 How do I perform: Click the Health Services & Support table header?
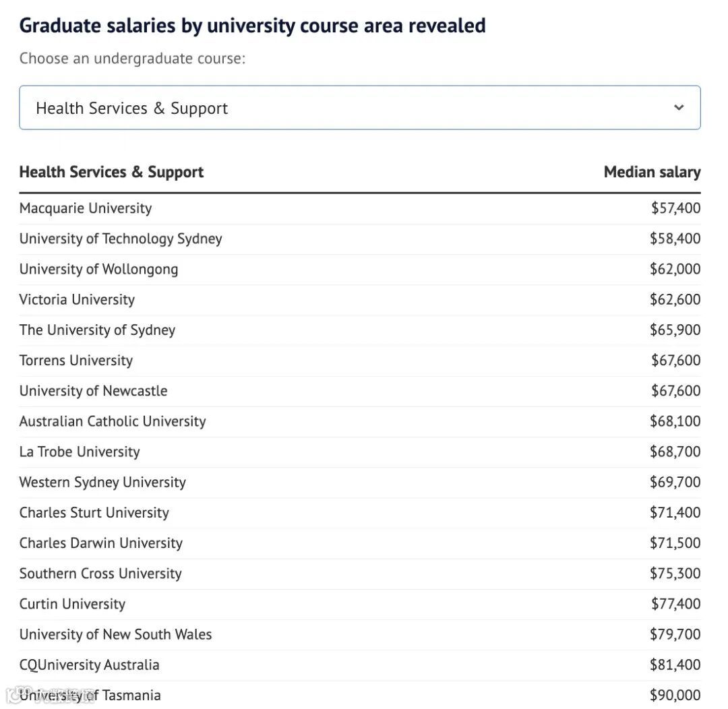coord(111,172)
